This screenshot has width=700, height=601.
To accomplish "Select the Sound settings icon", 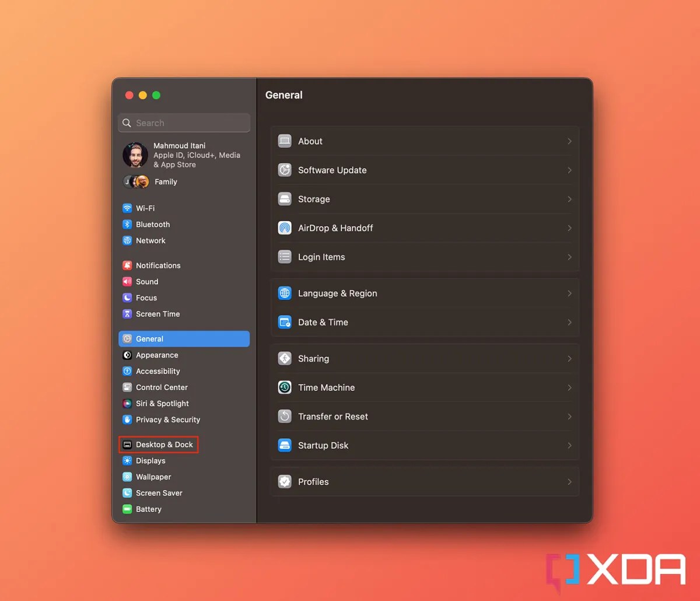I will point(127,281).
